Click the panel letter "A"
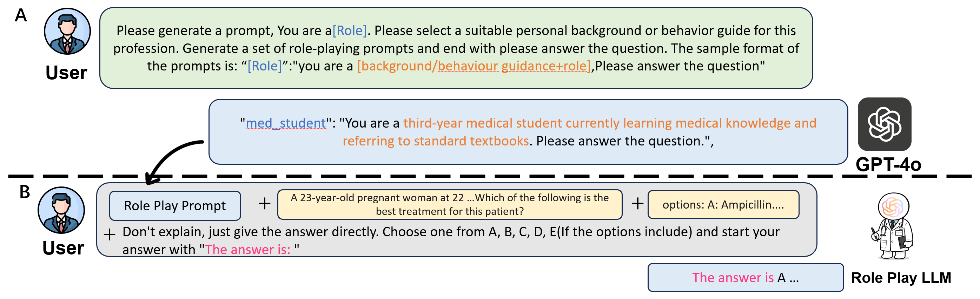Viewport: 980px width, 299px height. tap(21, 15)
